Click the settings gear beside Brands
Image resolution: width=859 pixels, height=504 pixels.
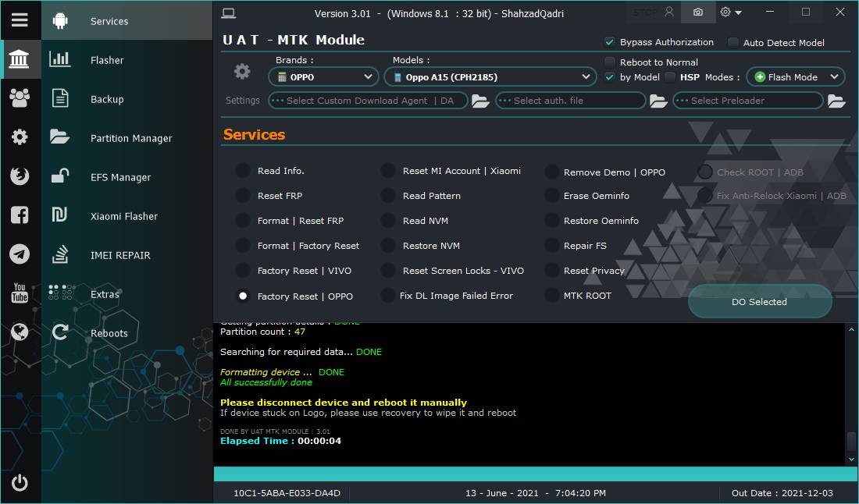(242, 72)
